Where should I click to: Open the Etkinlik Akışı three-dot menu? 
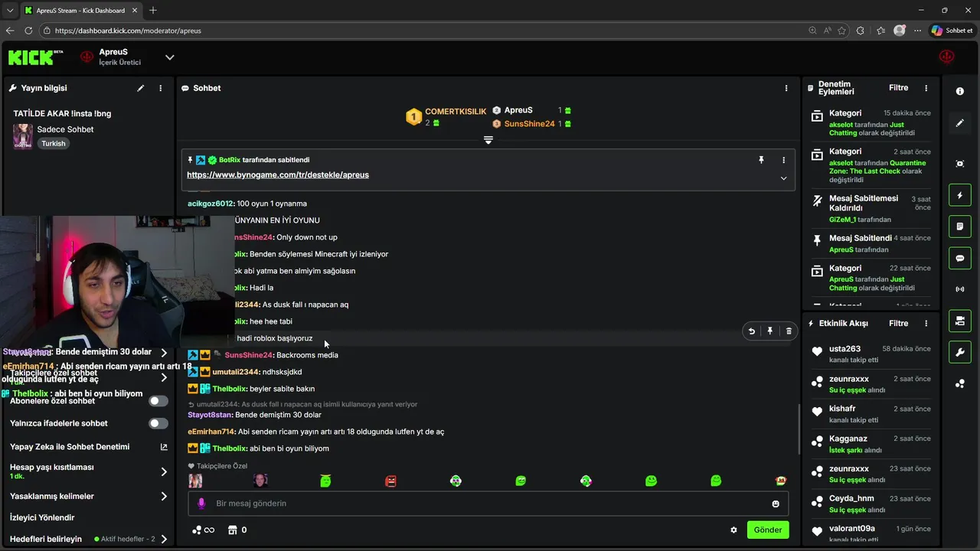pos(926,324)
